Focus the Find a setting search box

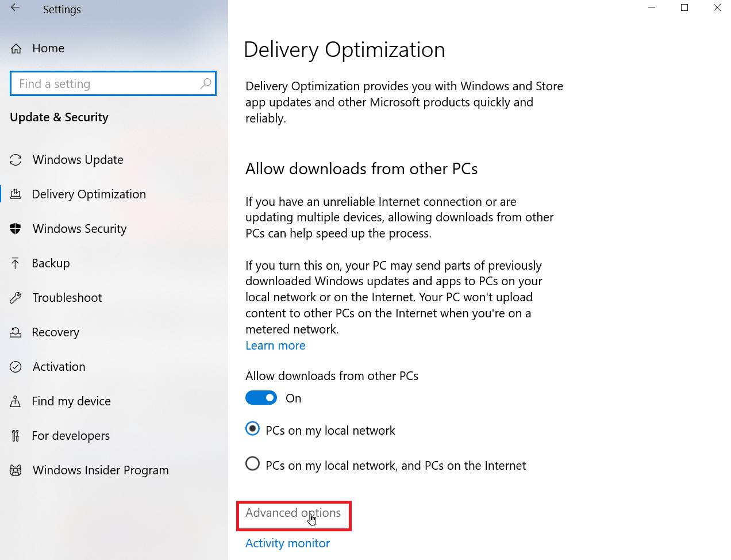pos(106,84)
